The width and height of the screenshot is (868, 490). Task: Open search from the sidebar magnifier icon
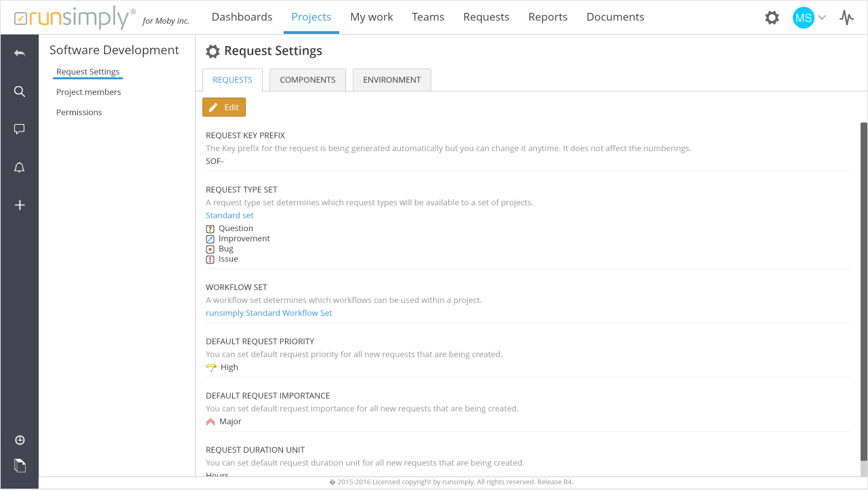[20, 91]
